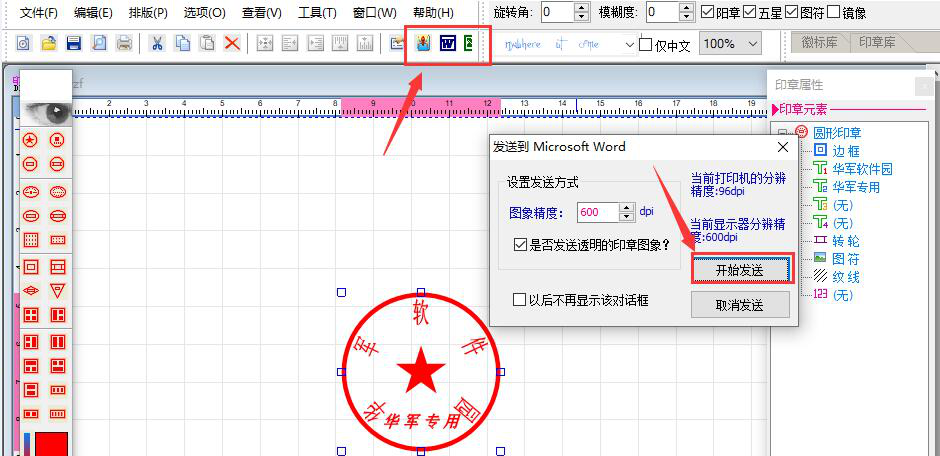940x456 pixels.
Task: Save with the floppy disk icon
Action: coord(74,43)
